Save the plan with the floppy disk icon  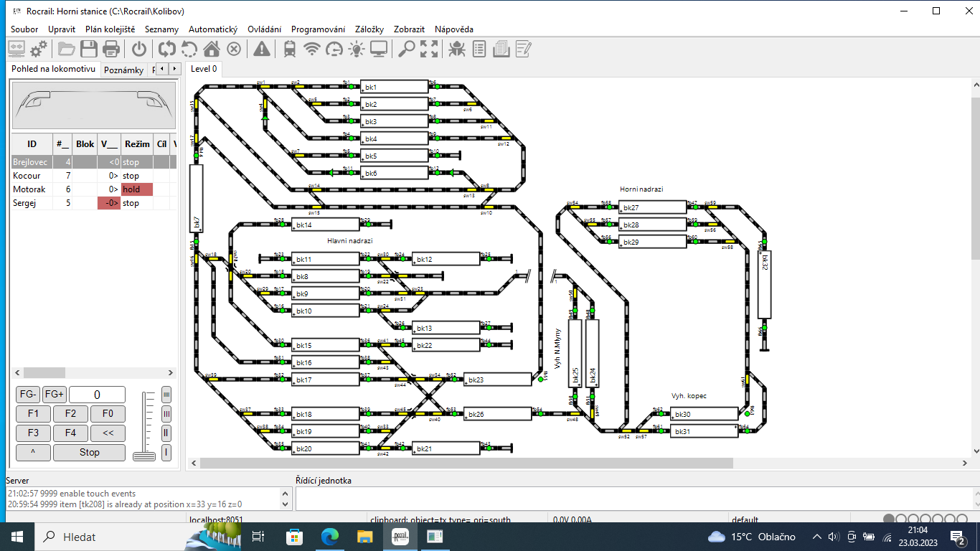[x=89, y=49]
